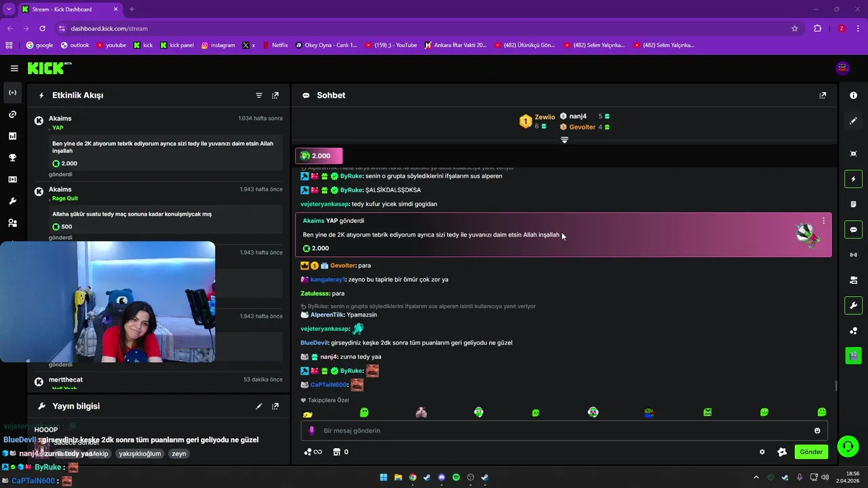Open the user avatar menu top right
Screen dimensions: 868x488
pos(843,68)
